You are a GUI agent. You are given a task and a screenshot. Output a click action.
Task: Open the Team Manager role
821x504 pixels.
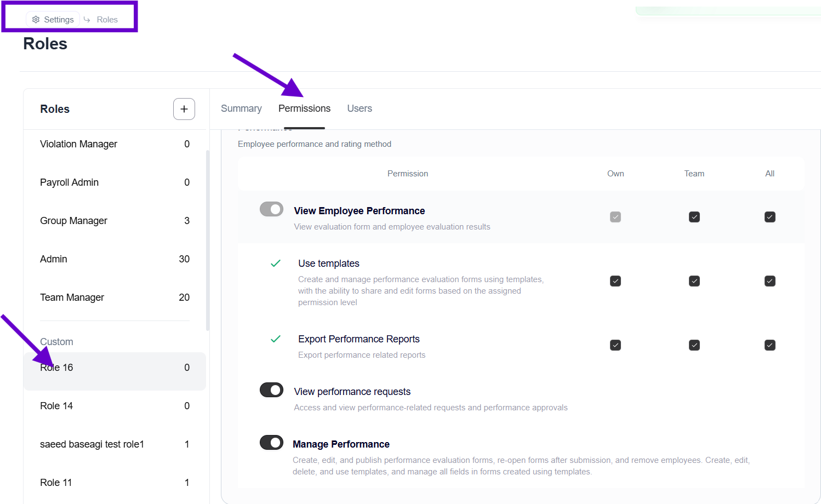(72, 297)
